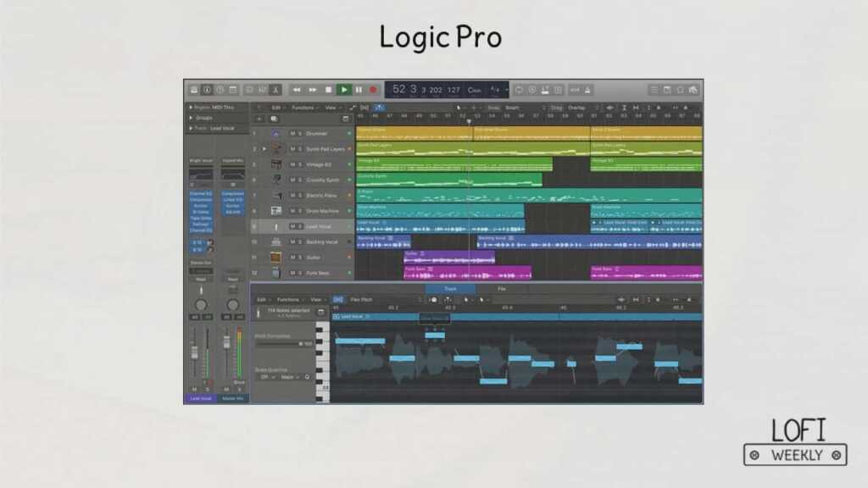This screenshot has height=488, width=868.
Task: Open the Editors scissors icon in toolbar
Action: 275,90
